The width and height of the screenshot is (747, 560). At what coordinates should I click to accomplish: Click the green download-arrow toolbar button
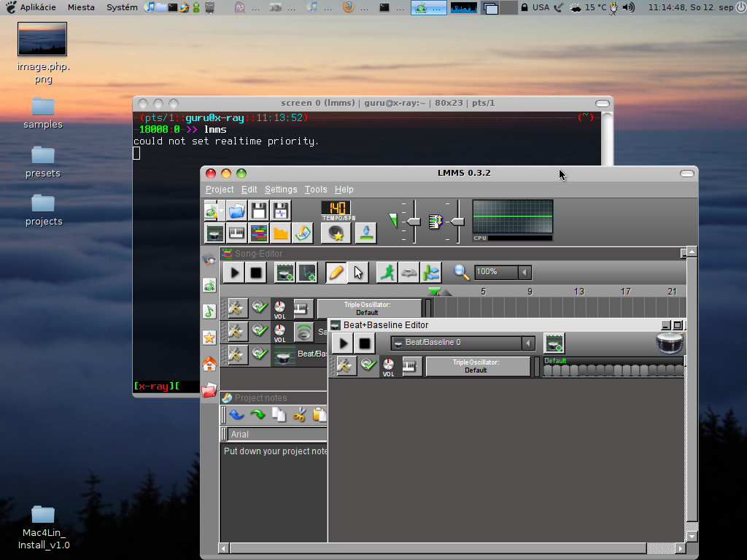366,233
